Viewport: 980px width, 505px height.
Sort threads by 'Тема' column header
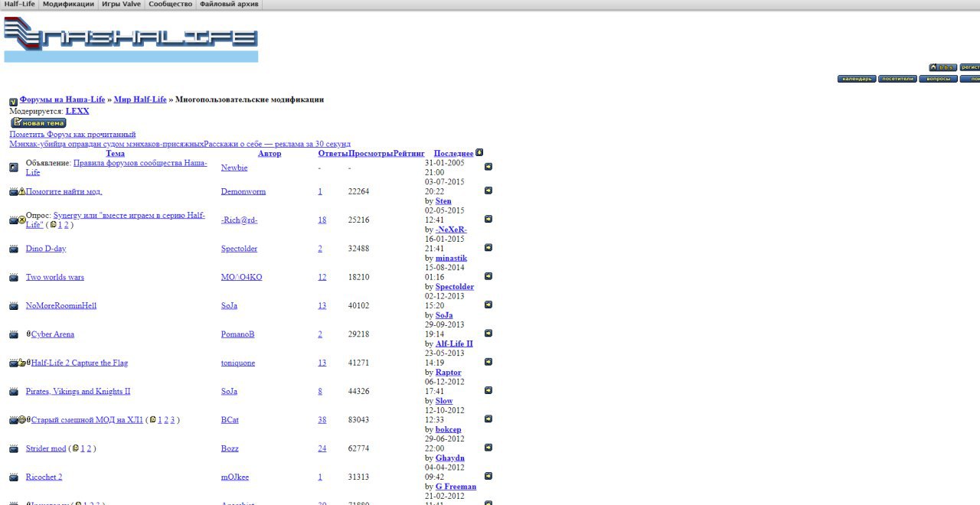click(x=115, y=154)
